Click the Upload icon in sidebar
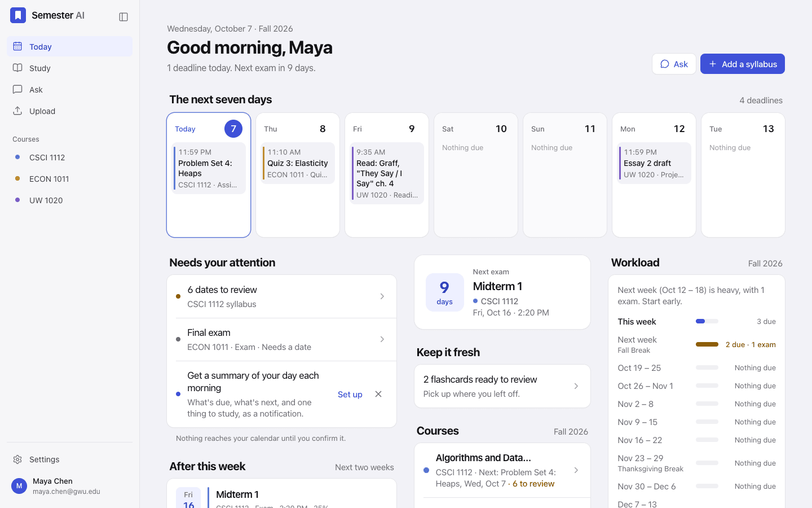This screenshot has width=812, height=508. 17,111
